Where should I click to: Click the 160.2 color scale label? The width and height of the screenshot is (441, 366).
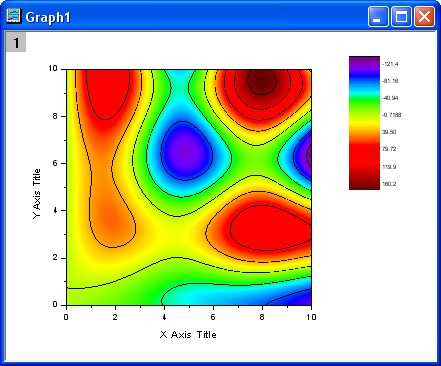pos(389,184)
